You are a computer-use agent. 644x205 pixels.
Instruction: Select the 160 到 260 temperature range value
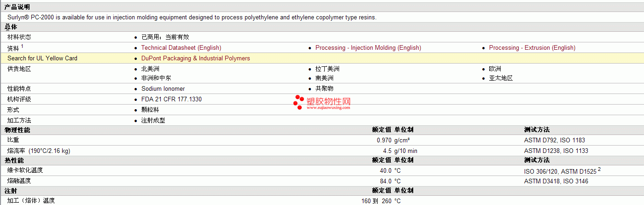[x=377, y=201]
